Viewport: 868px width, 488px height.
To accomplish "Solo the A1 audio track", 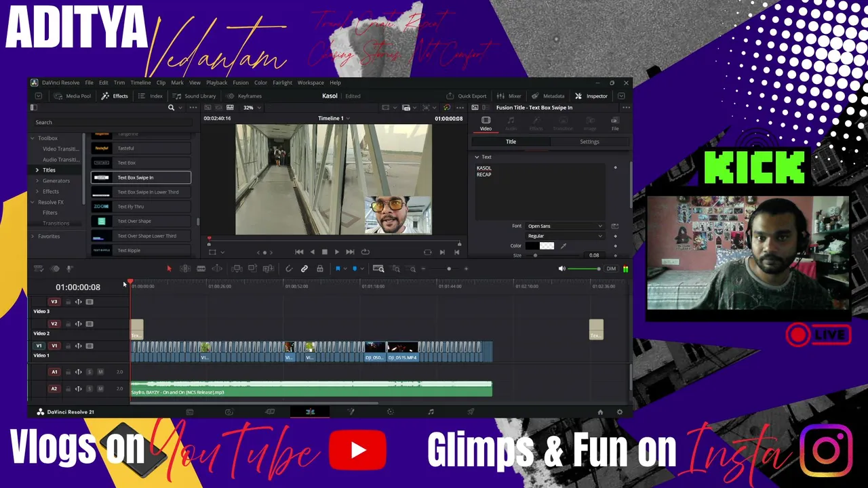I will tap(89, 372).
